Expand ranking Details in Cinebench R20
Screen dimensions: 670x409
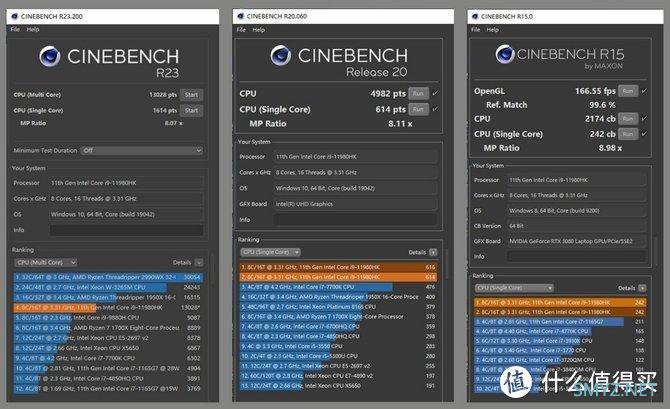click(433, 253)
